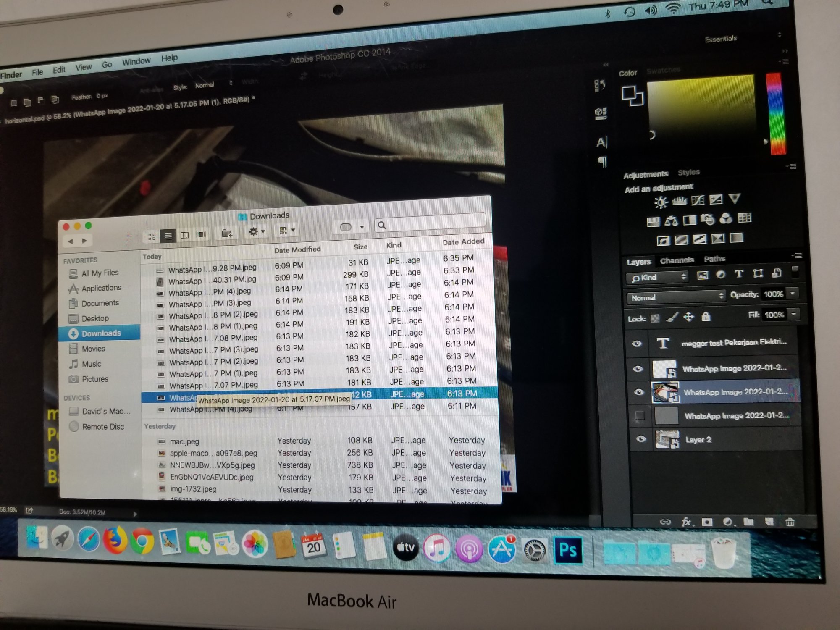Click the add layer style fx icon
The image size is (840, 630).
point(687,522)
